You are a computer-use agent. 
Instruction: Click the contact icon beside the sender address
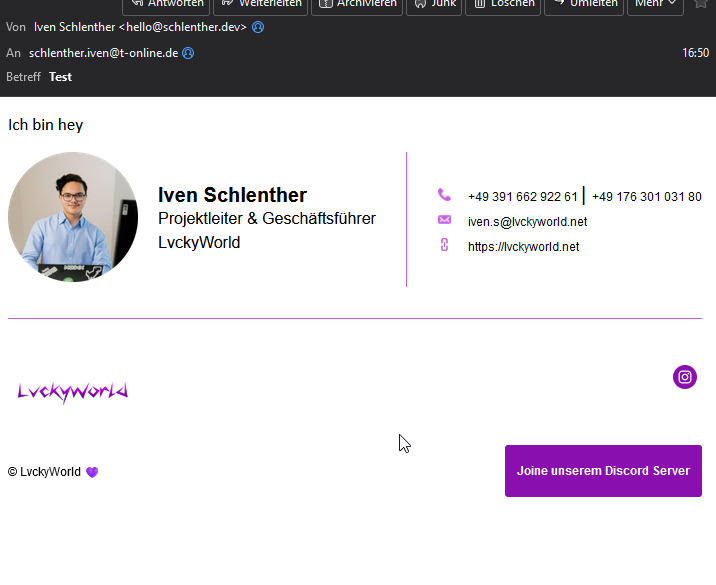tap(258, 27)
